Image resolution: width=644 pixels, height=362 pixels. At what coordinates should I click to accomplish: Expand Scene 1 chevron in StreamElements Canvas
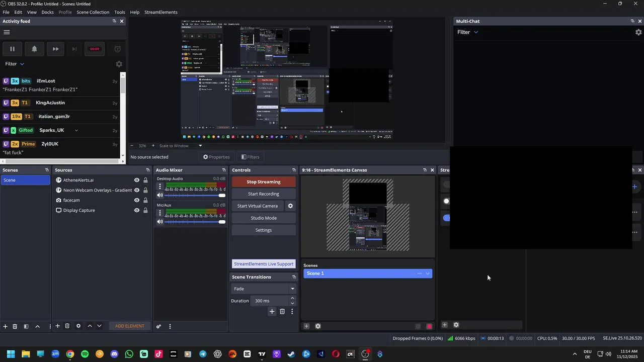(x=428, y=274)
